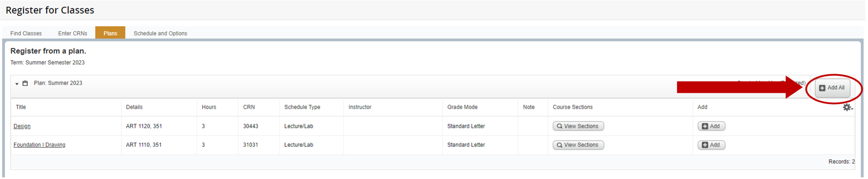The image size is (868, 179).
Task: Switch to the Find Classes tab
Action: pos(26,33)
